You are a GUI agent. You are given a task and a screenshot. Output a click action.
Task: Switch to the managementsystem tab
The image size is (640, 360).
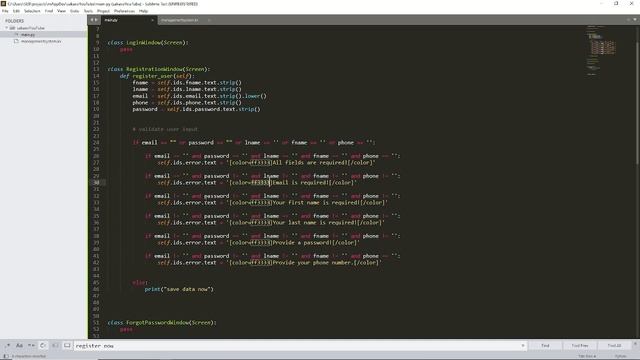(185, 20)
